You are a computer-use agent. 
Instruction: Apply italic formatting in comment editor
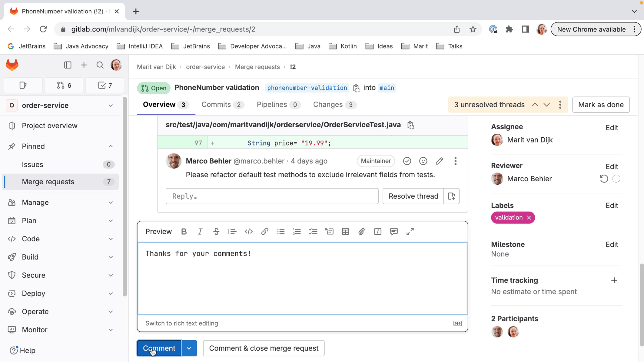pos(200,231)
